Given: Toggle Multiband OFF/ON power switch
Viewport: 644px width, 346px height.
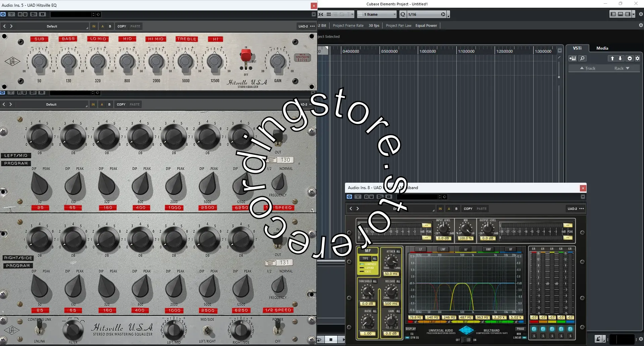Looking at the screenshot, I should point(466,340).
